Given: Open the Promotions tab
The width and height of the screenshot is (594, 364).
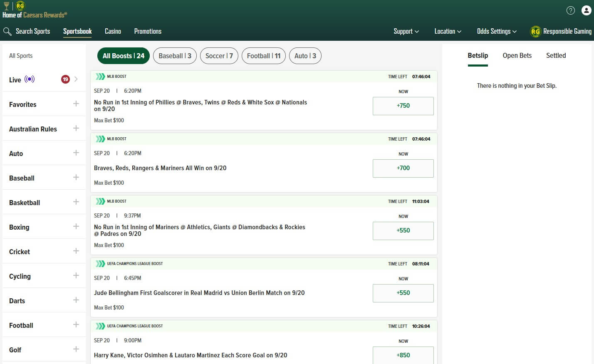Looking at the screenshot, I should [148, 31].
